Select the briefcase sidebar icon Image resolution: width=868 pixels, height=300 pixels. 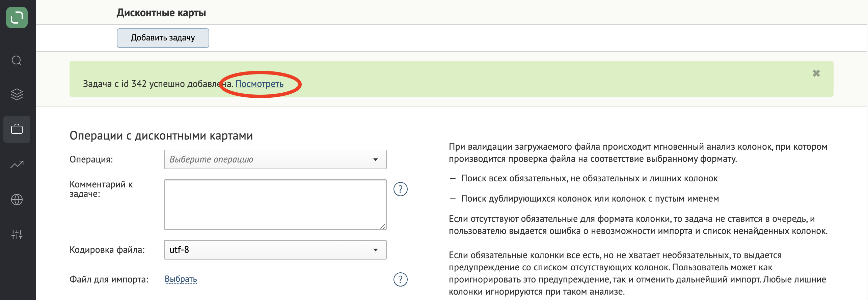17,129
